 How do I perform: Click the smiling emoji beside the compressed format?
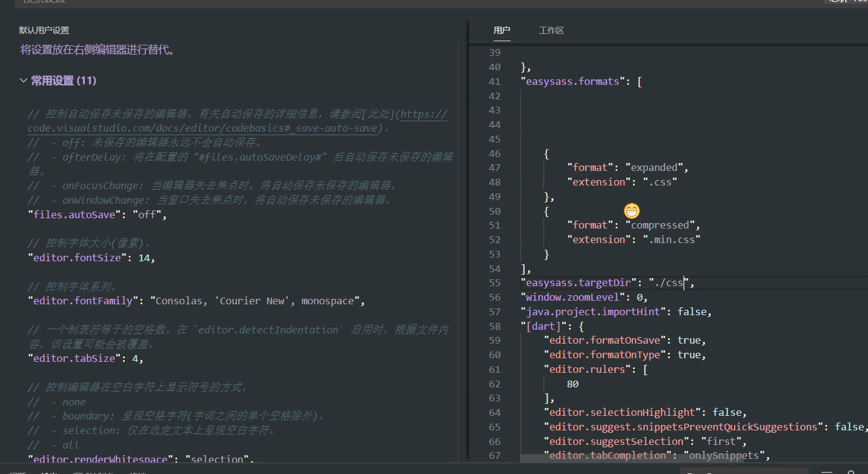[631, 211]
